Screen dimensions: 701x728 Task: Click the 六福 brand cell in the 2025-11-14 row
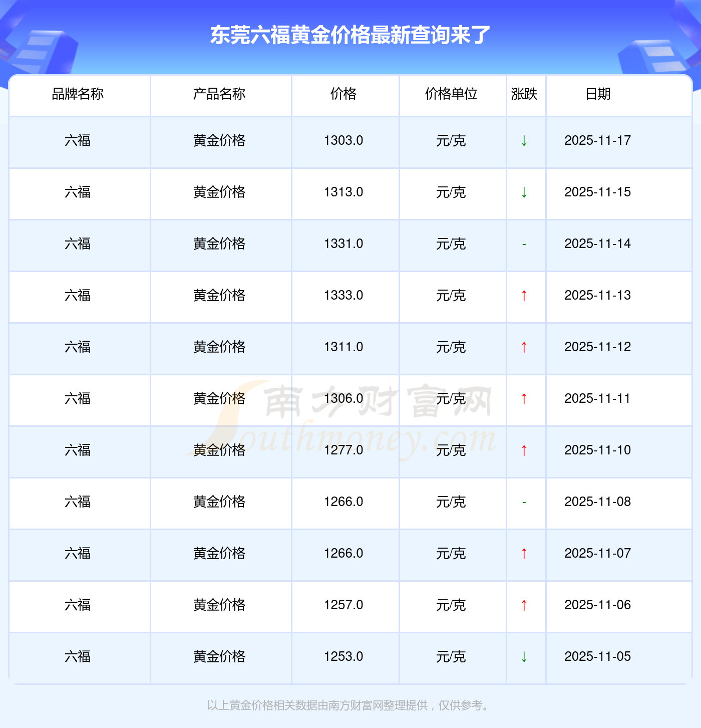(x=78, y=244)
